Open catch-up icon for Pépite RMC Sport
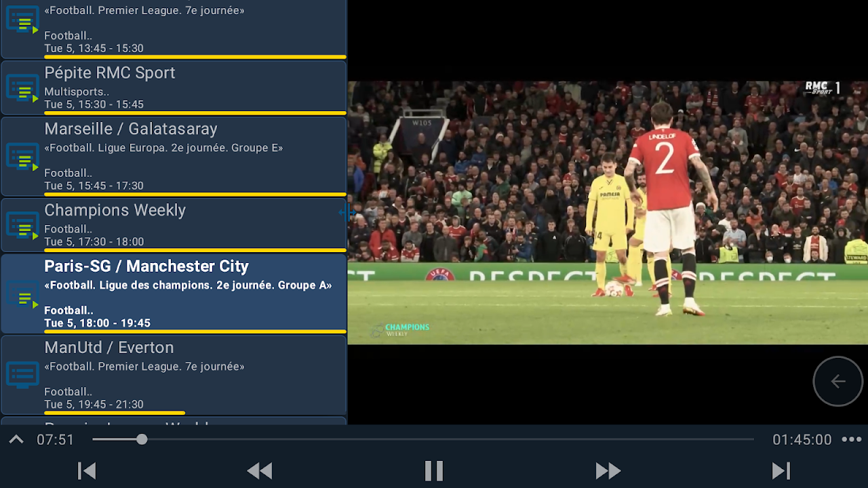Viewport: 868px width, 488px height. 22,89
